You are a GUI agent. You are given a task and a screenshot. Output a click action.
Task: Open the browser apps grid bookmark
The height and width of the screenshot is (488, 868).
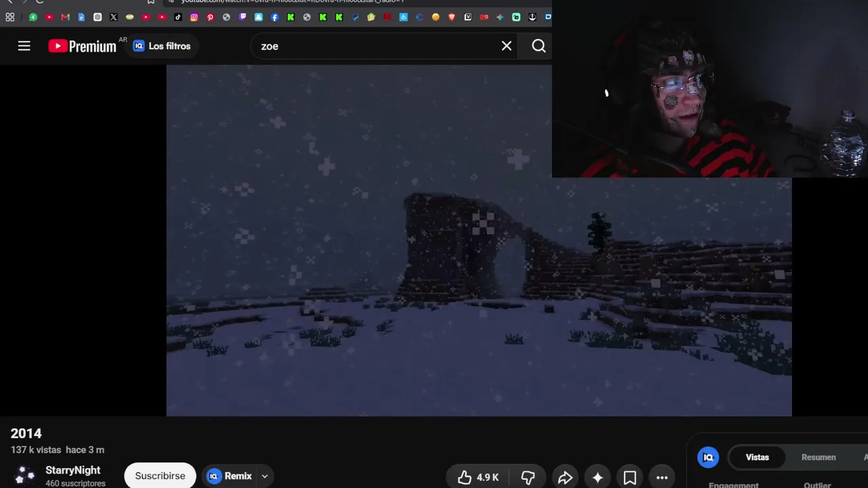(10, 17)
